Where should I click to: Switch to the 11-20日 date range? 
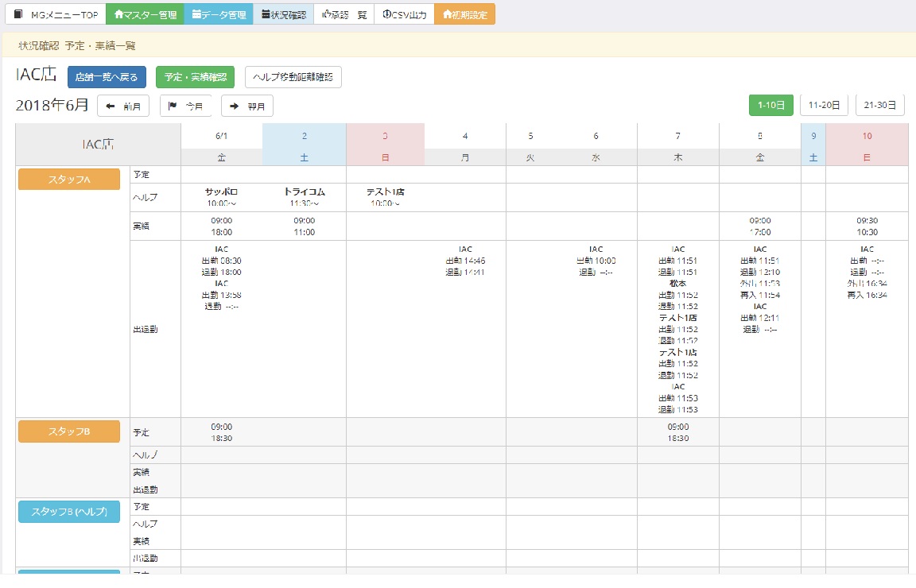coord(823,105)
